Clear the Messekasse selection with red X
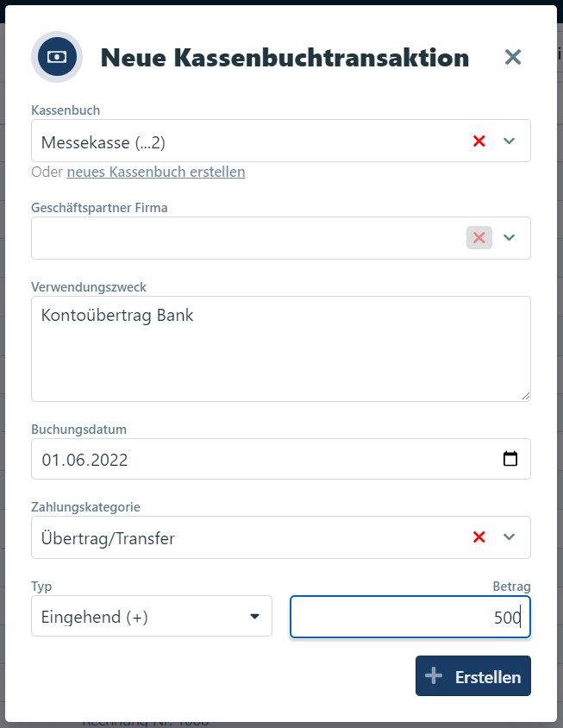This screenshot has height=728, width=563. click(479, 141)
